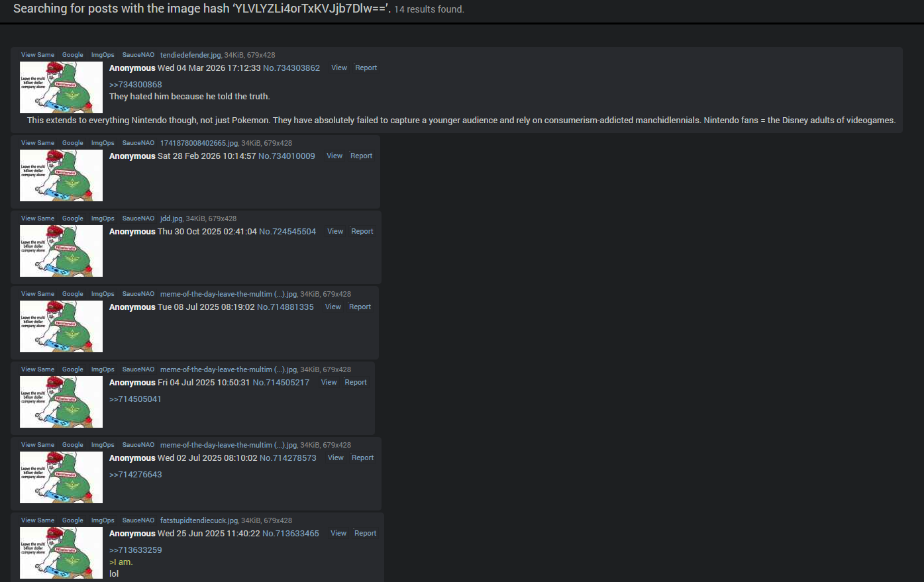Open the 1741878008402665.jpg file link
The width and height of the screenshot is (924, 582).
point(199,143)
